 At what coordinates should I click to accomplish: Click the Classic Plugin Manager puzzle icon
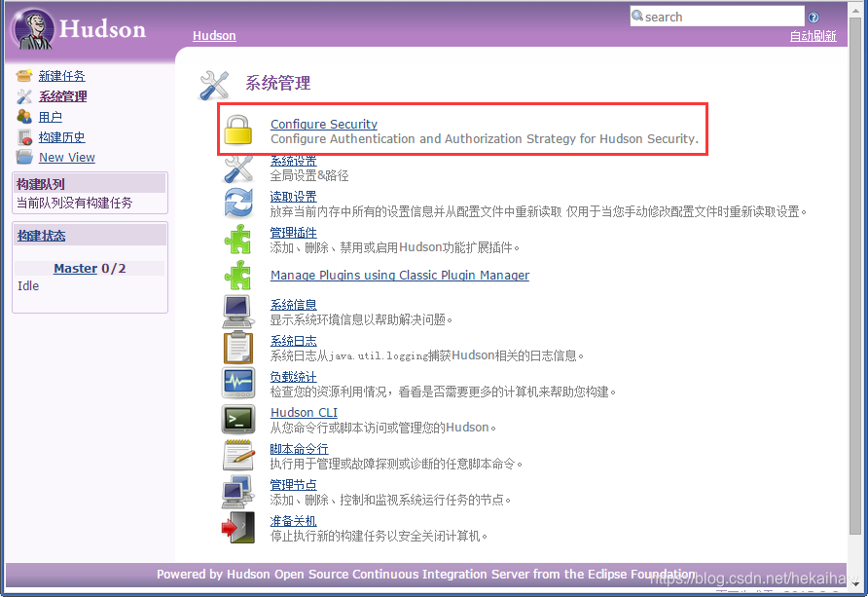pyautogui.click(x=238, y=276)
